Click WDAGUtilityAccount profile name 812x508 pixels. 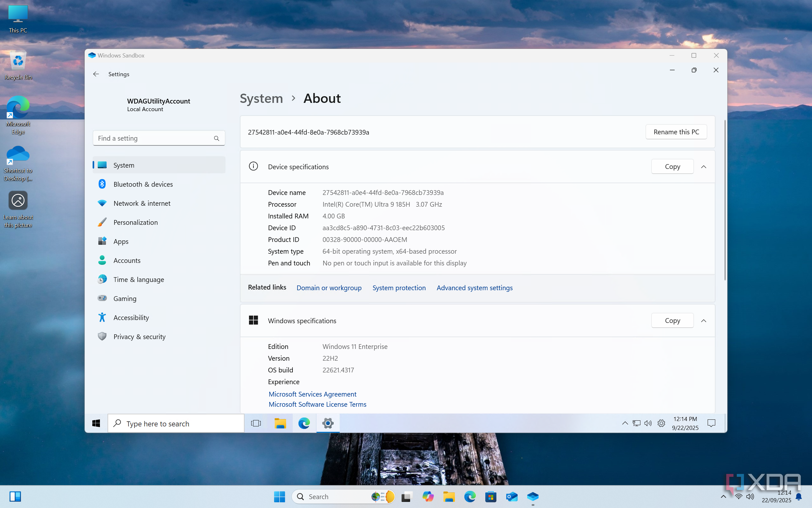(x=158, y=101)
